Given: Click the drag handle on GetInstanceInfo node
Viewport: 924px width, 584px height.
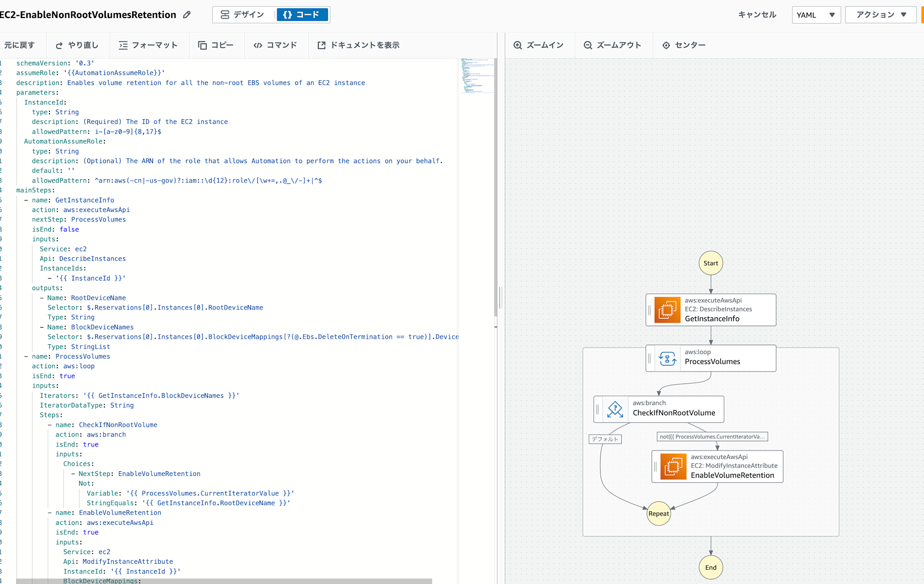Looking at the screenshot, I should [649, 310].
